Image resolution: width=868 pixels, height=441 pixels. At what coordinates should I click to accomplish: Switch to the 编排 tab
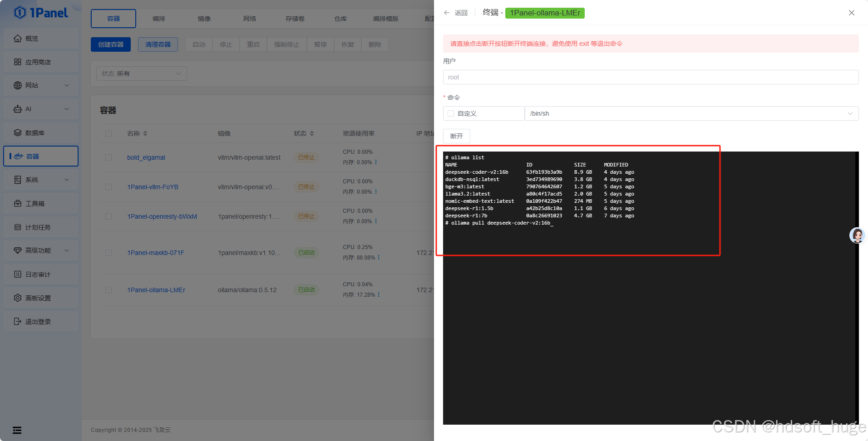(159, 19)
